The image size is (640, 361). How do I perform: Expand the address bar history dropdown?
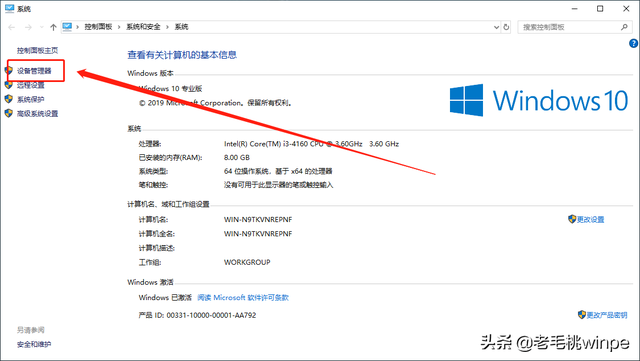496,27
